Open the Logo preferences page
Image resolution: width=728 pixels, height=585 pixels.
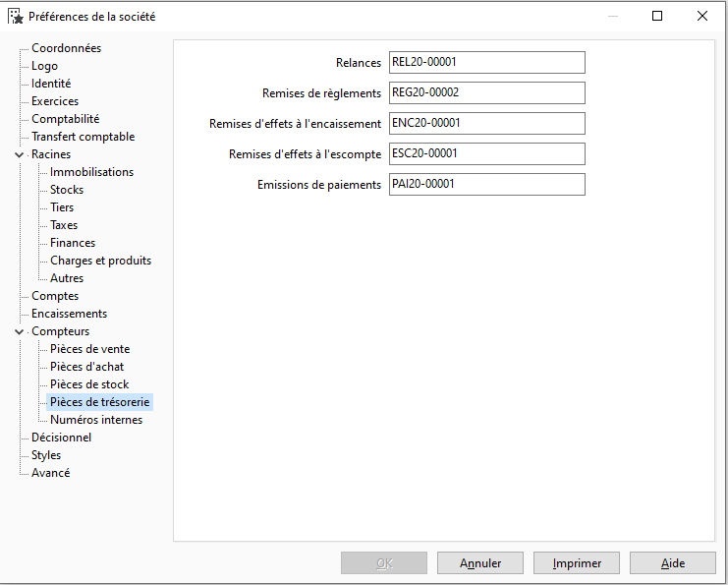tap(44, 66)
